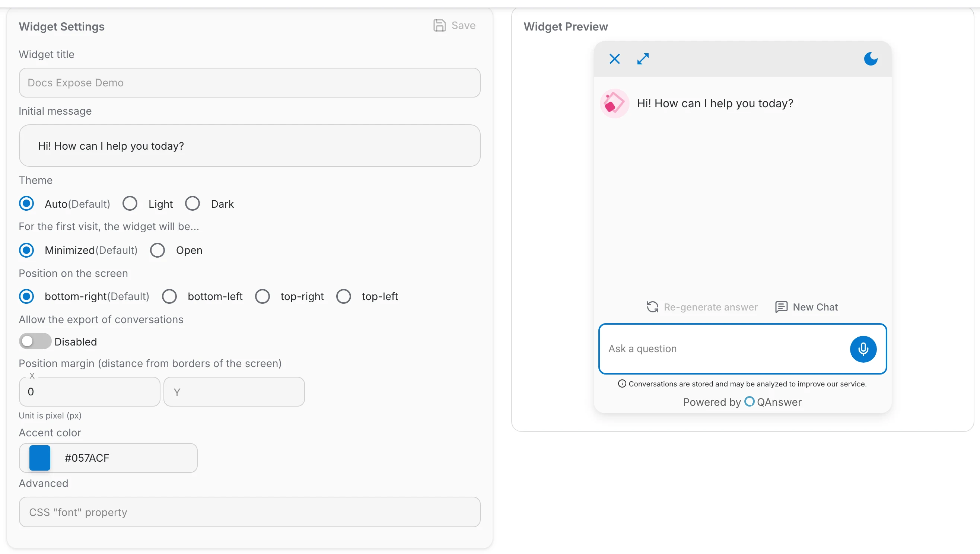Open the accent color swatch picker
The image size is (980, 554).
39,458
